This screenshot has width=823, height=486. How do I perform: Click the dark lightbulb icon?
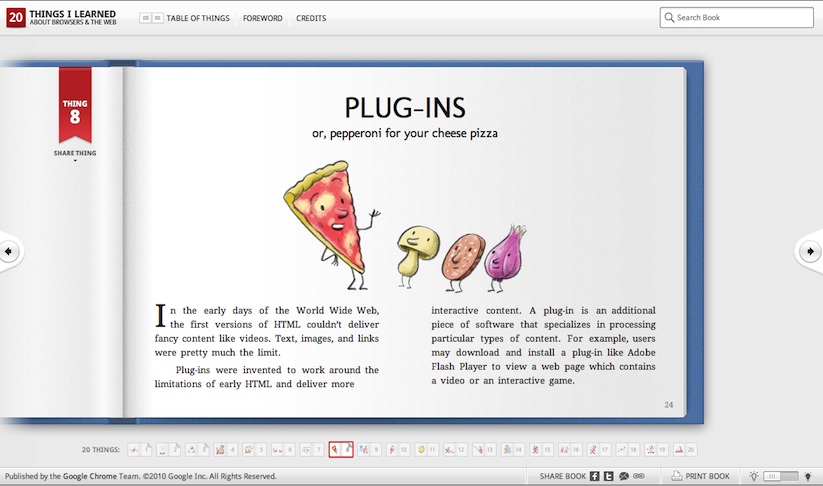tap(808, 476)
